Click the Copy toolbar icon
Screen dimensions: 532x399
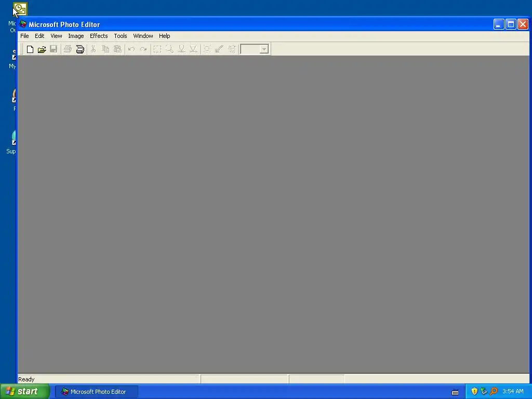tap(105, 49)
